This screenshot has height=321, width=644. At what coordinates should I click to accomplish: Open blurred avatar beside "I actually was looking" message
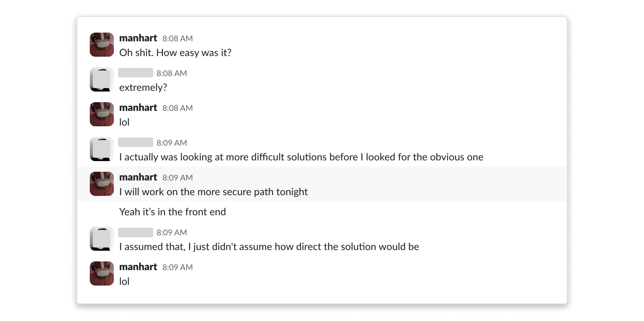point(102,149)
